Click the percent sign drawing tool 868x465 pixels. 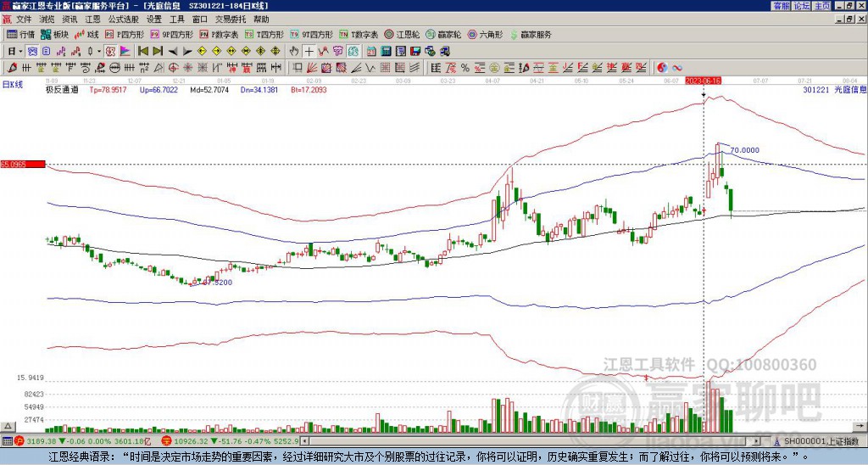[465, 68]
